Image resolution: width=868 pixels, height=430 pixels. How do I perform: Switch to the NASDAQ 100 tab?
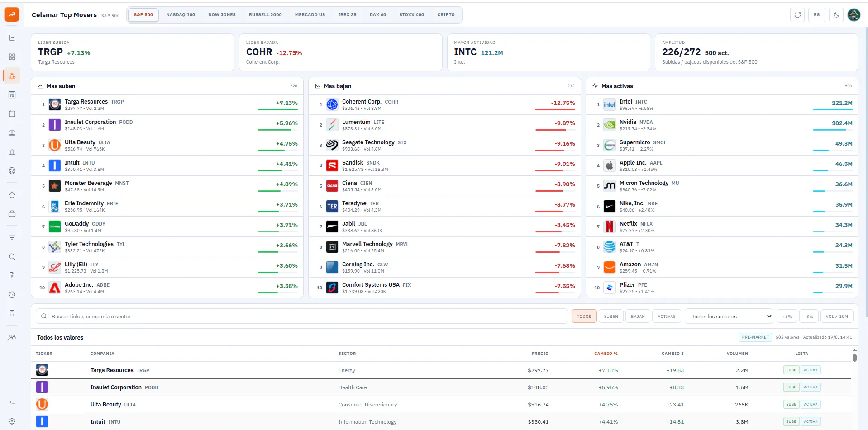[181, 15]
